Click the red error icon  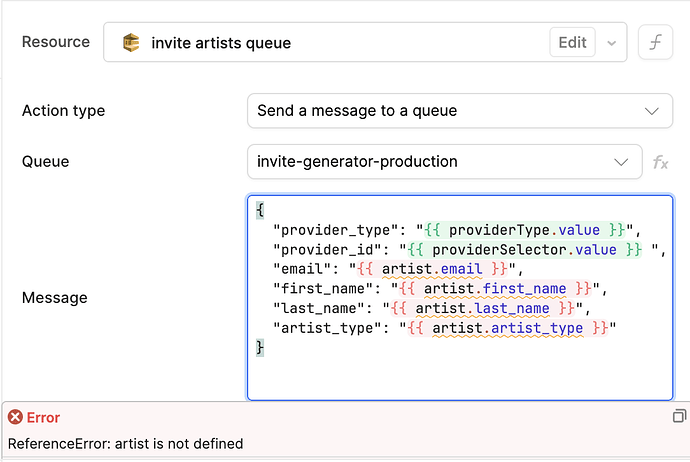15,417
